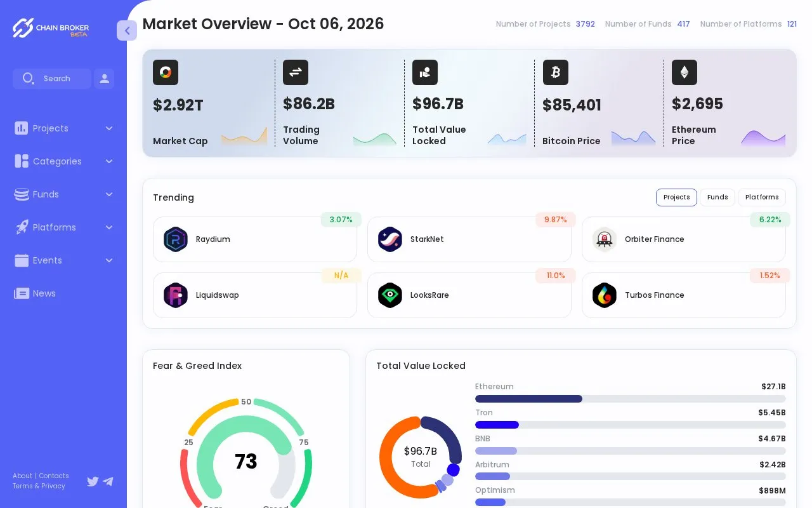Click the Ethereum TVL progress bar
Screen dimensions: 812x508
[x=631, y=399]
